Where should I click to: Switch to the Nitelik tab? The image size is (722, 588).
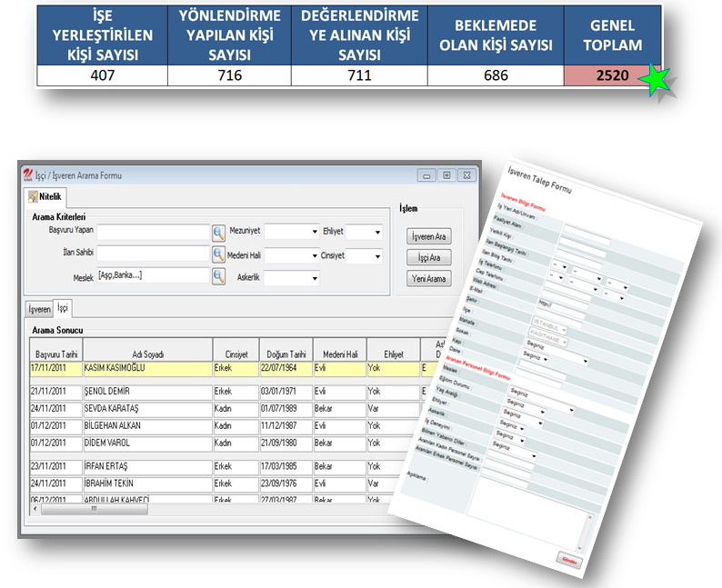click(x=45, y=197)
